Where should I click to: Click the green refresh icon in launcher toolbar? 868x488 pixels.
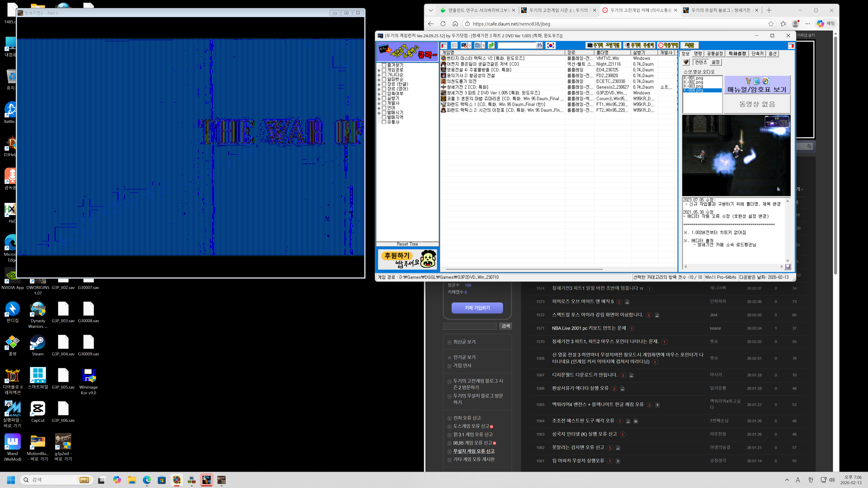pyautogui.click(x=491, y=45)
